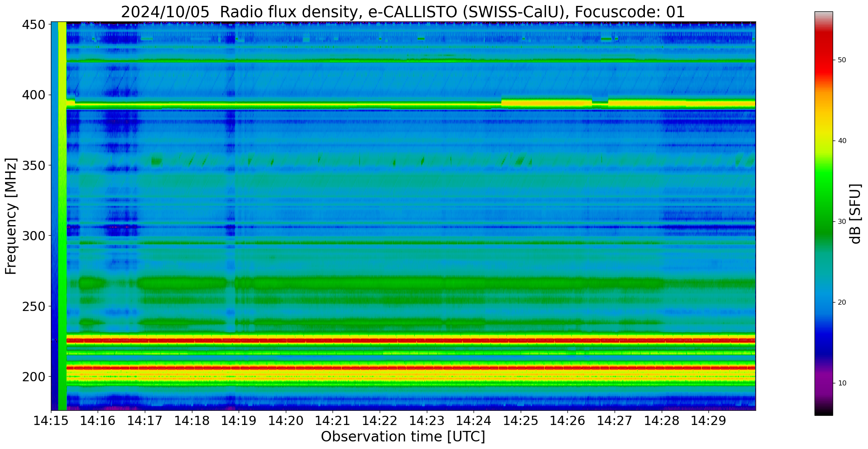Click the 14:29 time tick label
This screenshot has width=868, height=449.
708,420
